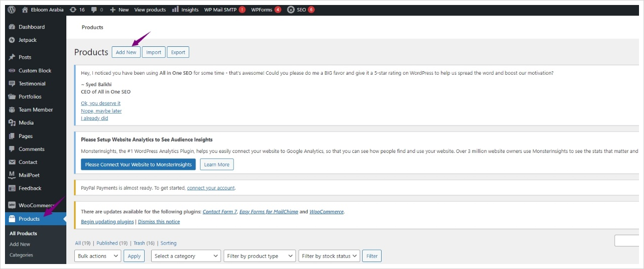The height and width of the screenshot is (269, 644).
Task: Click the Custom Block icon
Action: 12,71
